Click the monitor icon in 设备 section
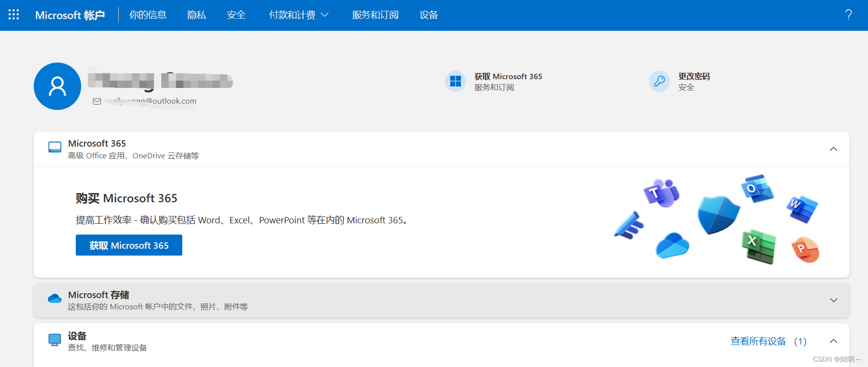This screenshot has height=367, width=868. point(55,340)
